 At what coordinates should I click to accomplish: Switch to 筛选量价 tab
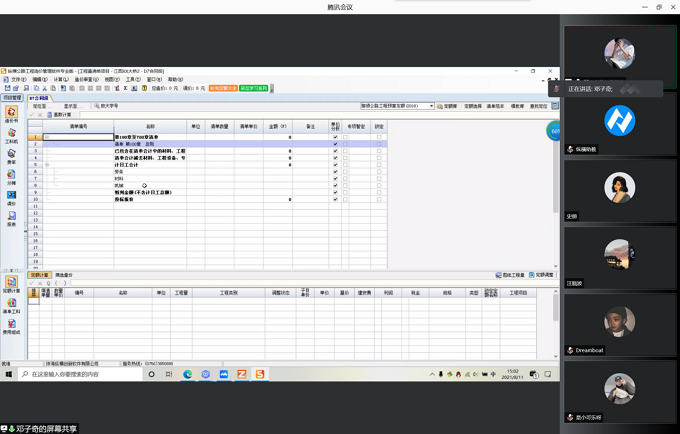click(63, 275)
